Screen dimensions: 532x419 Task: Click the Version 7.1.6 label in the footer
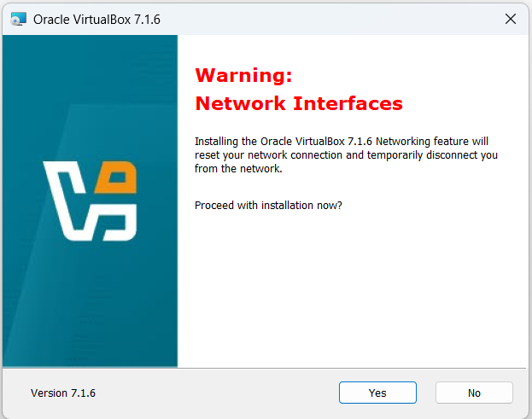63,393
